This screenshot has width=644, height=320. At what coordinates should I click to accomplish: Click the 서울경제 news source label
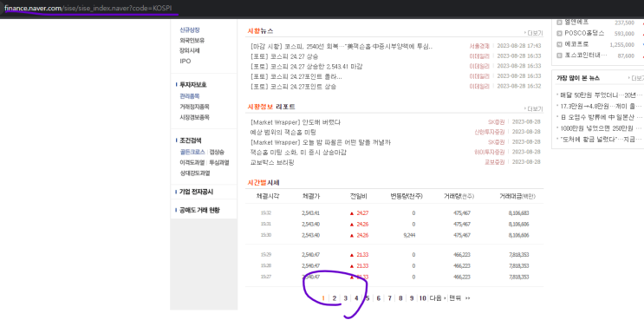(479, 46)
